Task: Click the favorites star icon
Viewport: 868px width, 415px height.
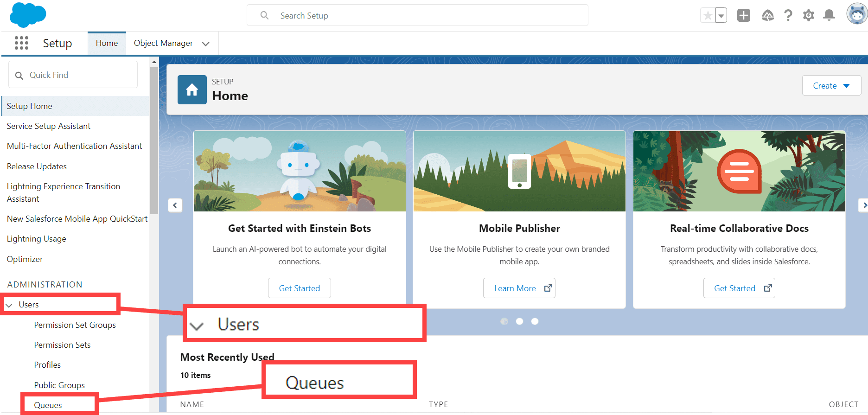Action: tap(708, 16)
